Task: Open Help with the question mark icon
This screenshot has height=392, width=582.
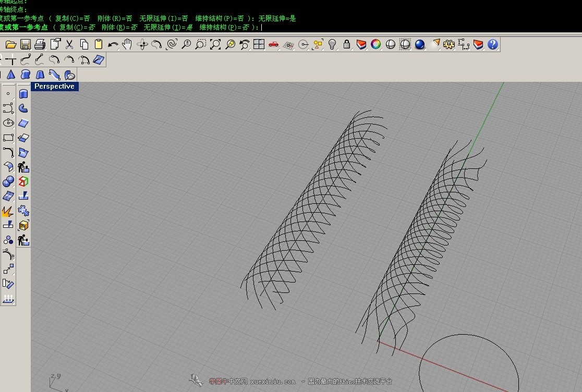Action: click(x=492, y=44)
